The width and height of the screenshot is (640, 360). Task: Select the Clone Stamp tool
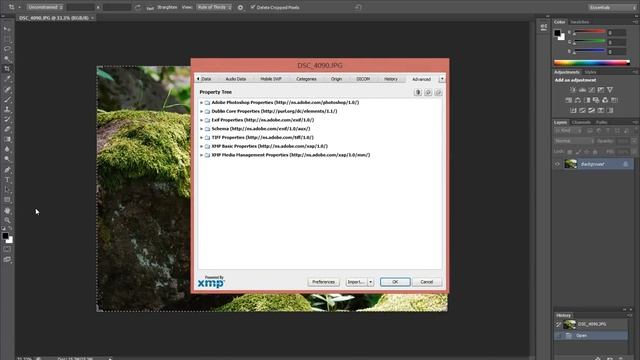7,109
